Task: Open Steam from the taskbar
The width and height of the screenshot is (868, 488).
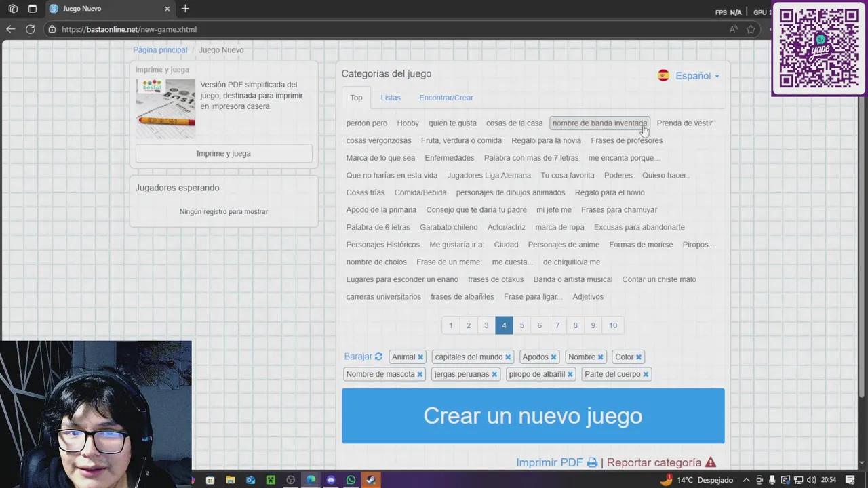Action: click(x=371, y=480)
